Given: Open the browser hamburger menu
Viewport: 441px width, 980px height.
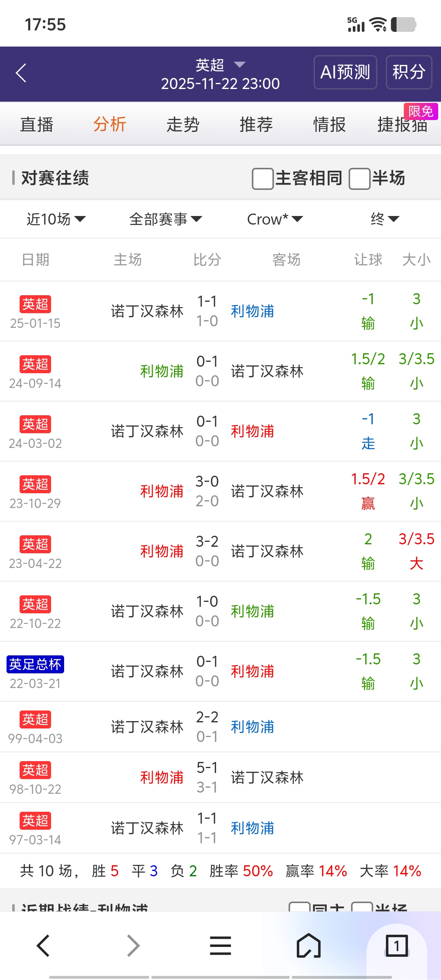Looking at the screenshot, I should (220, 946).
